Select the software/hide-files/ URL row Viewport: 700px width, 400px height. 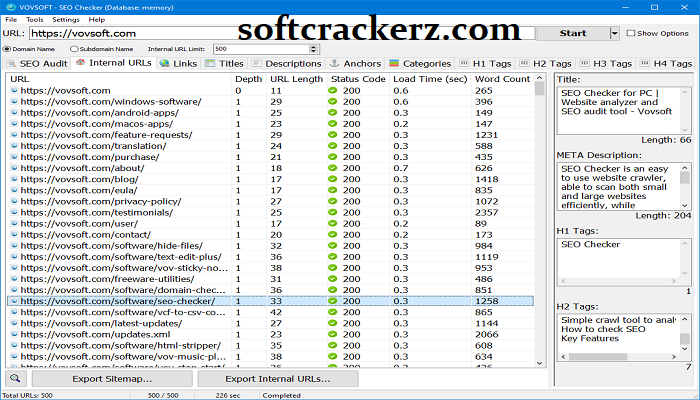[270, 246]
